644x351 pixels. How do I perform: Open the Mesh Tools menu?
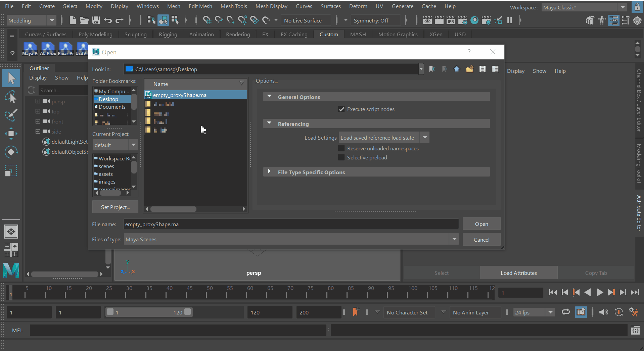[x=234, y=6]
